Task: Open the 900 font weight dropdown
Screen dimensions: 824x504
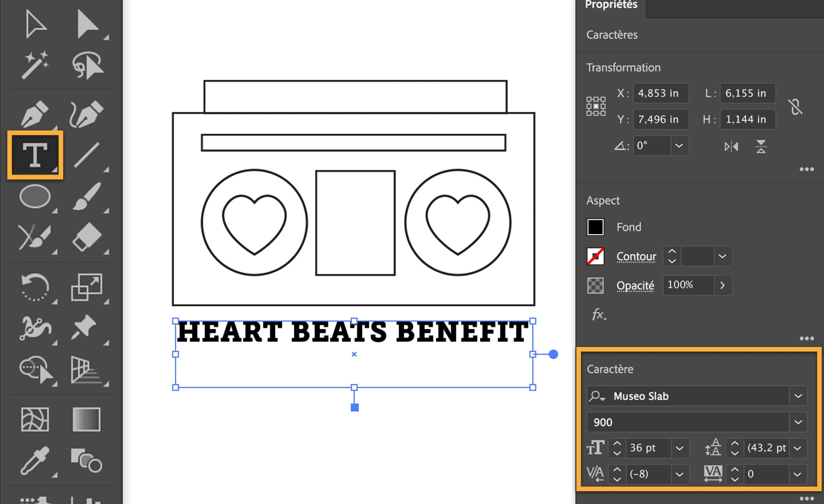Action: tap(799, 422)
